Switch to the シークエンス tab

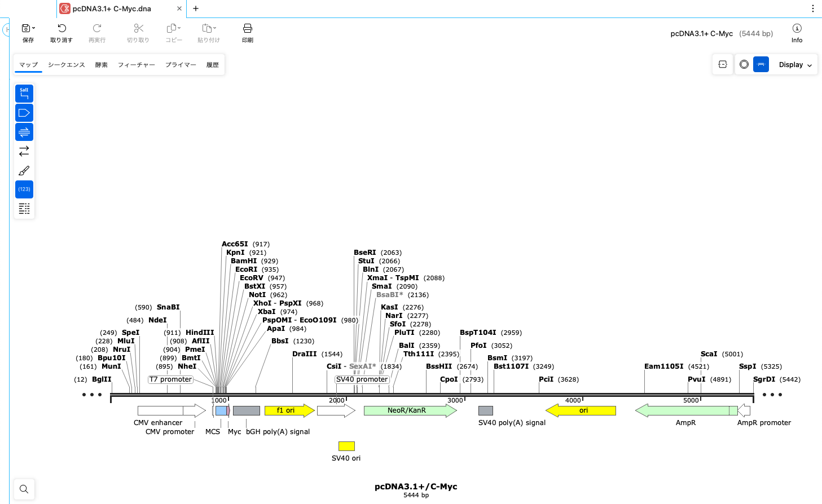(x=66, y=65)
